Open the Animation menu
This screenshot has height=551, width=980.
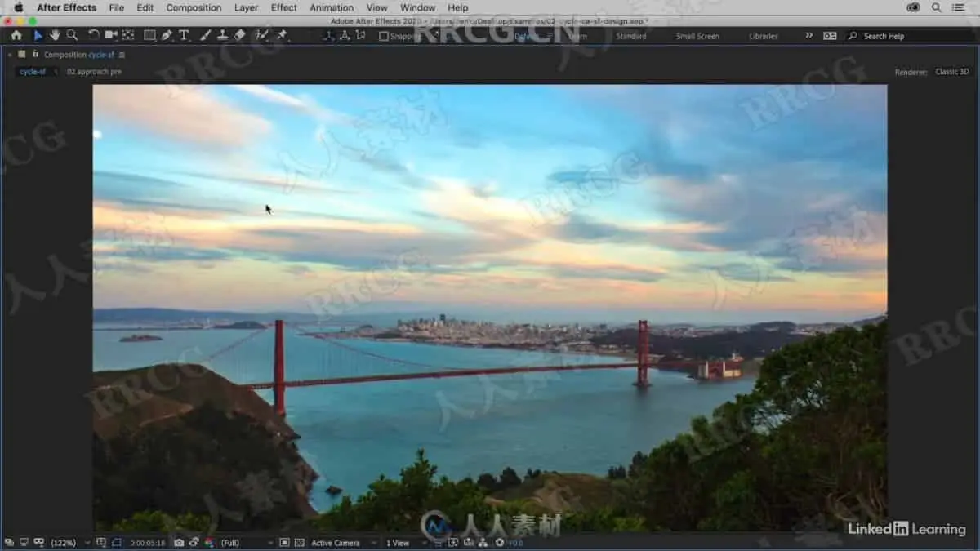332,7
